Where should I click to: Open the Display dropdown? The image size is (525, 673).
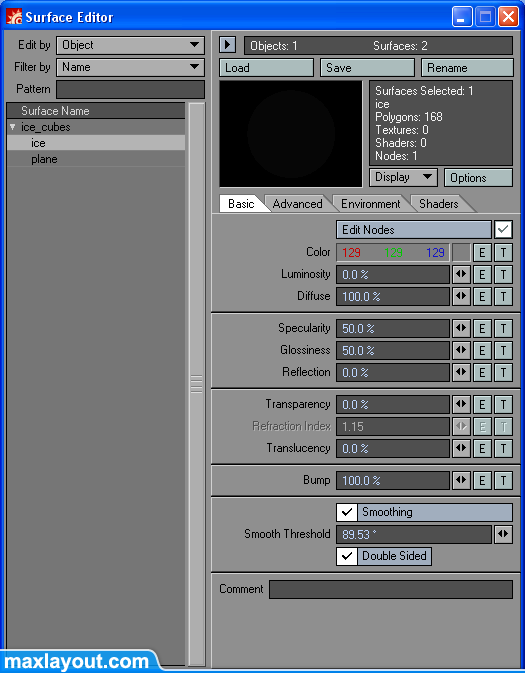403,177
